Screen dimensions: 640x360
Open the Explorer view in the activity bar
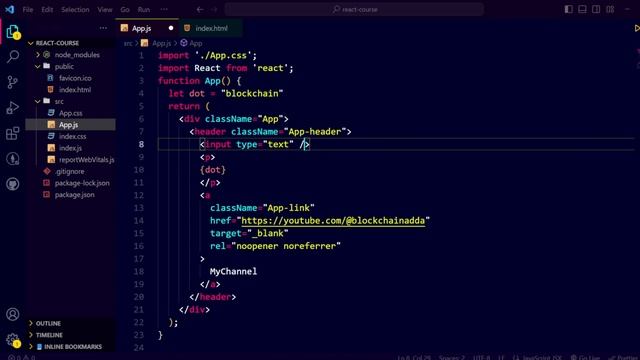[x=13, y=32]
